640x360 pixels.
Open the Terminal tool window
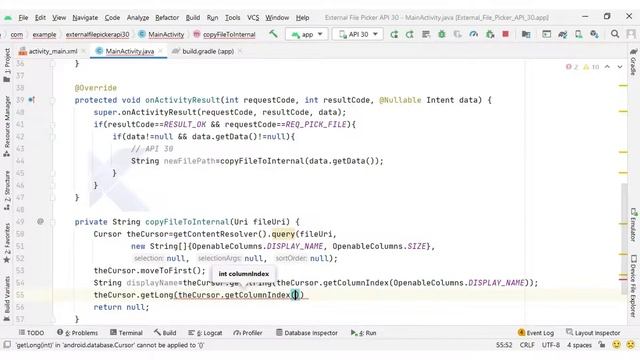126,333
